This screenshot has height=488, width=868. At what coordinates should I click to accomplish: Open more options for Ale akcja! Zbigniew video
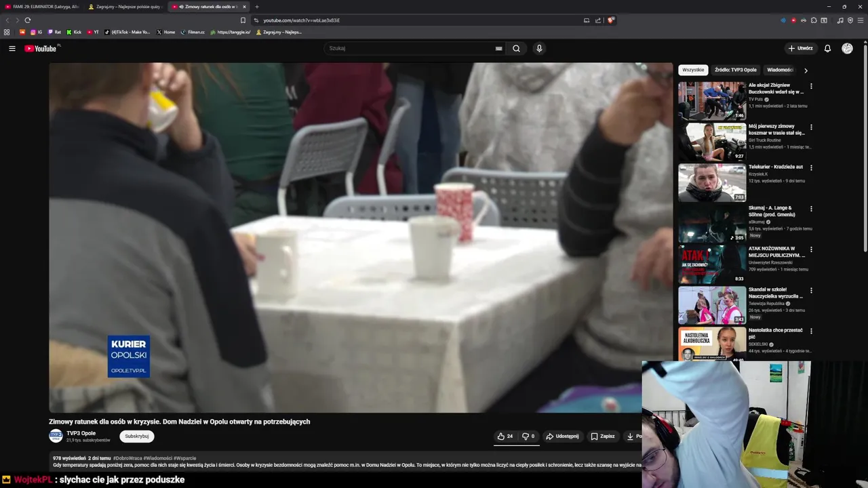(811, 86)
